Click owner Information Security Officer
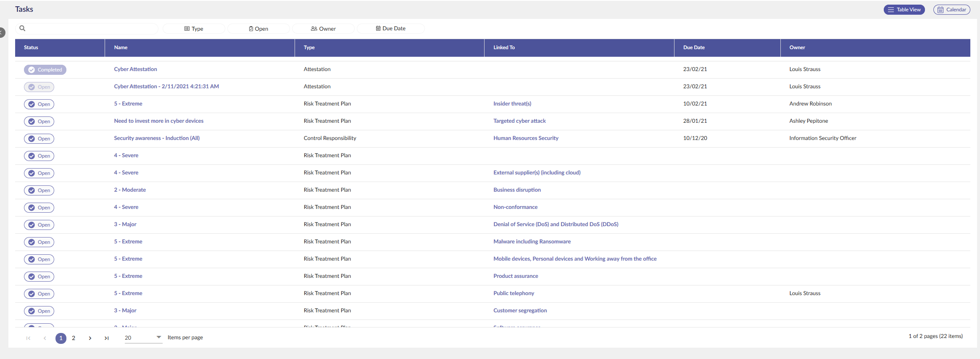980x359 pixels. [x=822, y=138]
